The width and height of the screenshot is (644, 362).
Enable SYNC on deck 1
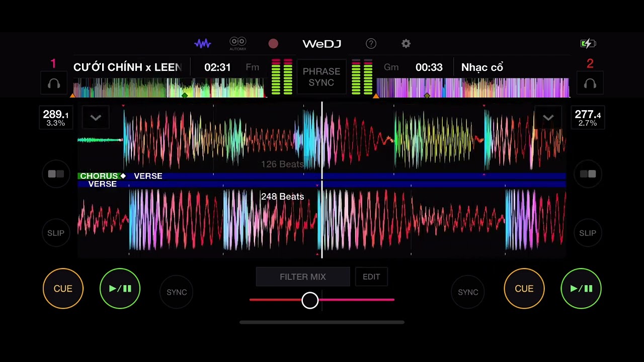point(177,292)
